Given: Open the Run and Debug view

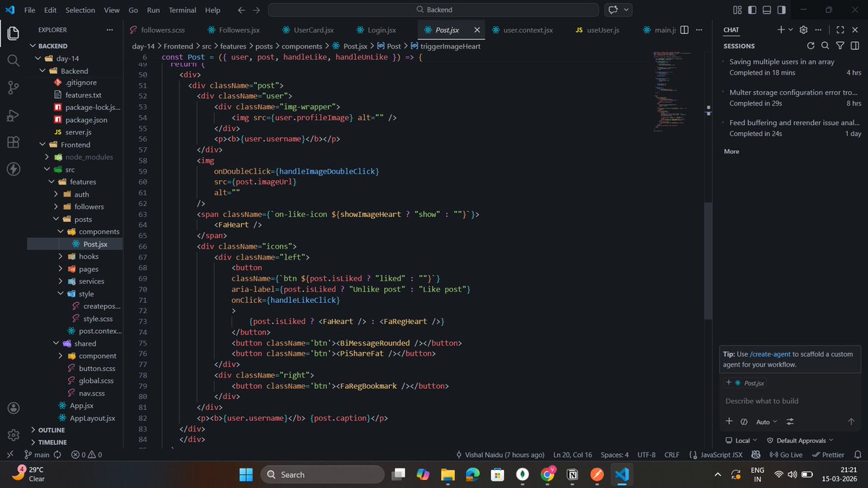Looking at the screenshot, I should [x=13, y=115].
